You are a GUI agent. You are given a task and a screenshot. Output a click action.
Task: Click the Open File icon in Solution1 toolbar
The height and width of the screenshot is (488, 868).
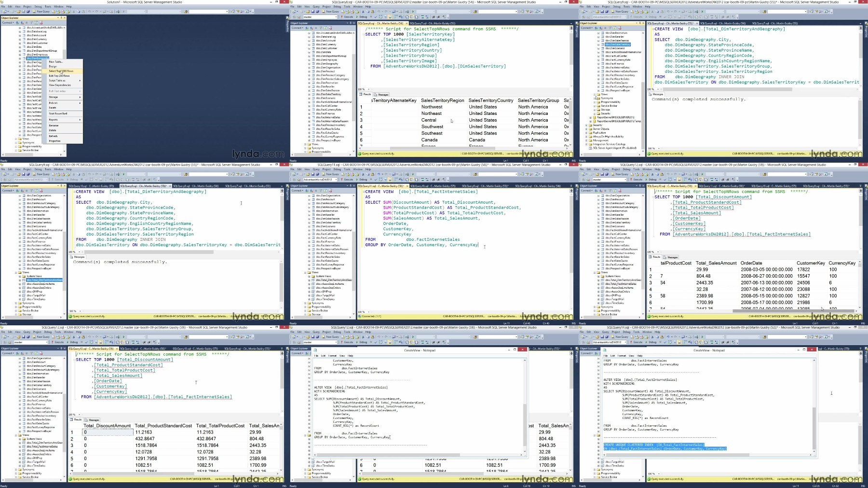(19, 12)
